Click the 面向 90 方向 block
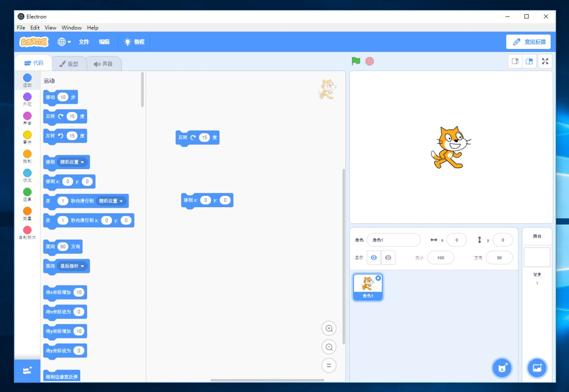The image size is (569, 392). pos(63,247)
